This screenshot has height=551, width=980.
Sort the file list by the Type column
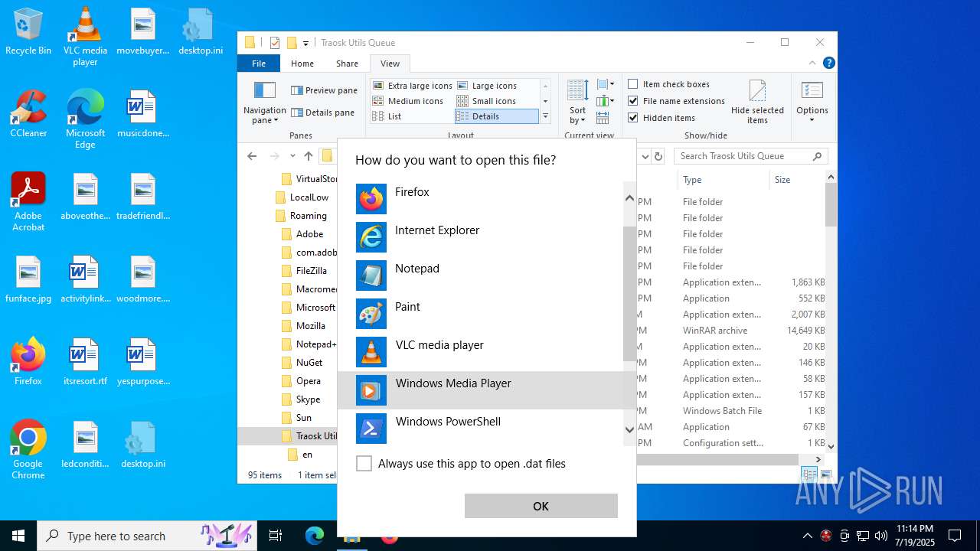point(724,180)
